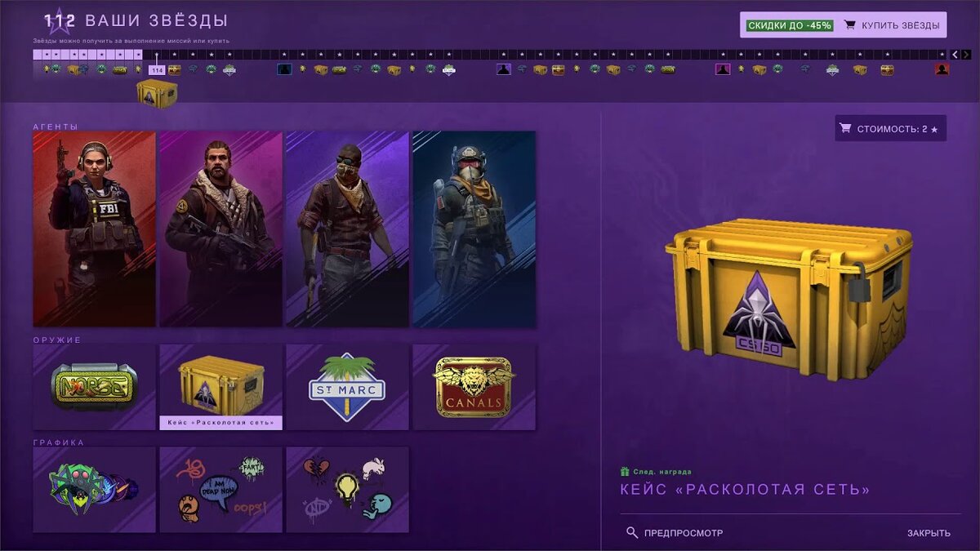Click the magnifier icon next to Предпросмотр
The width and height of the screenshot is (980, 551).
point(632,532)
